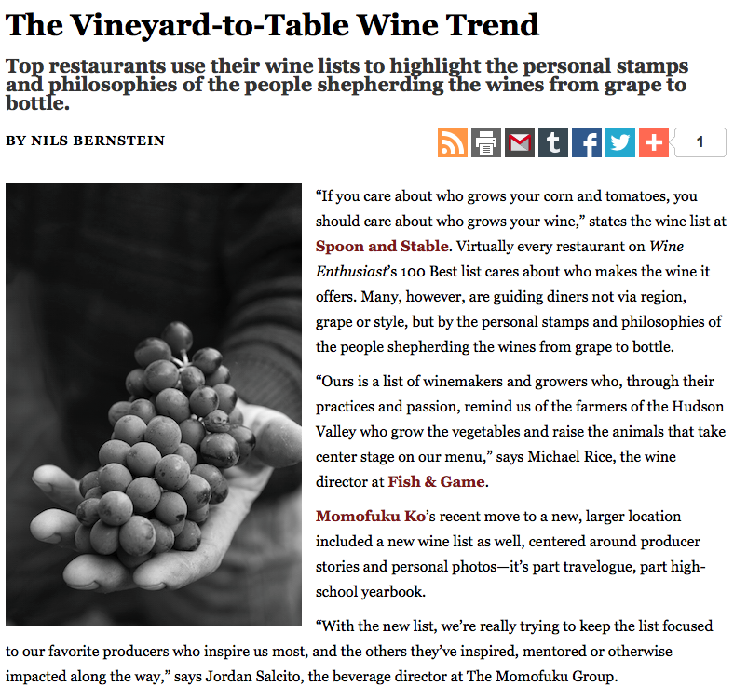Click the printer icon to print article
734x700 pixels.
[486, 142]
